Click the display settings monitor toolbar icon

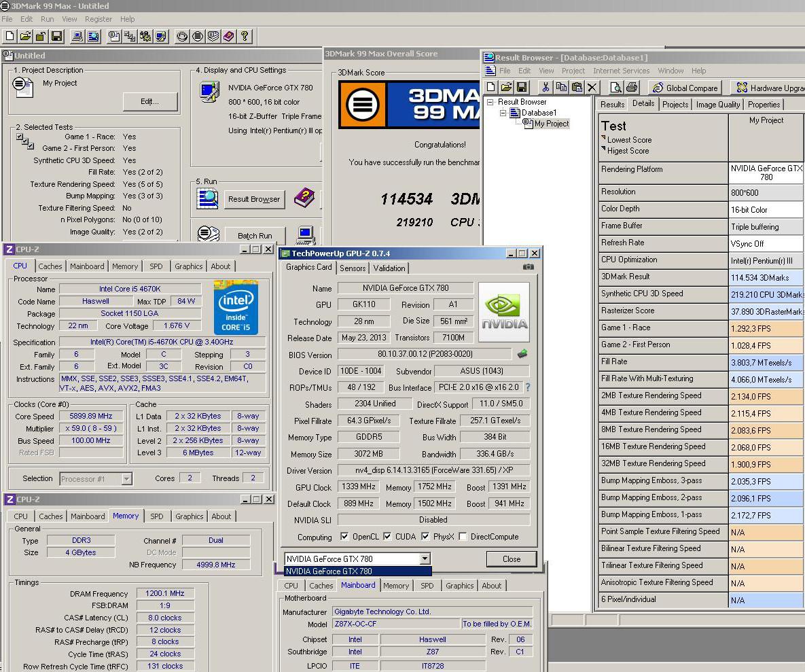click(x=161, y=36)
